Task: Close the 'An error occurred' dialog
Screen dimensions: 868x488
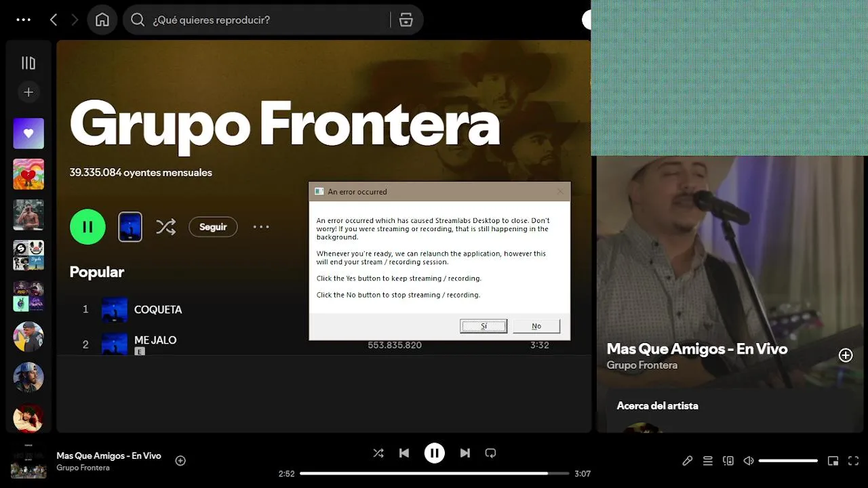Action: tap(560, 191)
